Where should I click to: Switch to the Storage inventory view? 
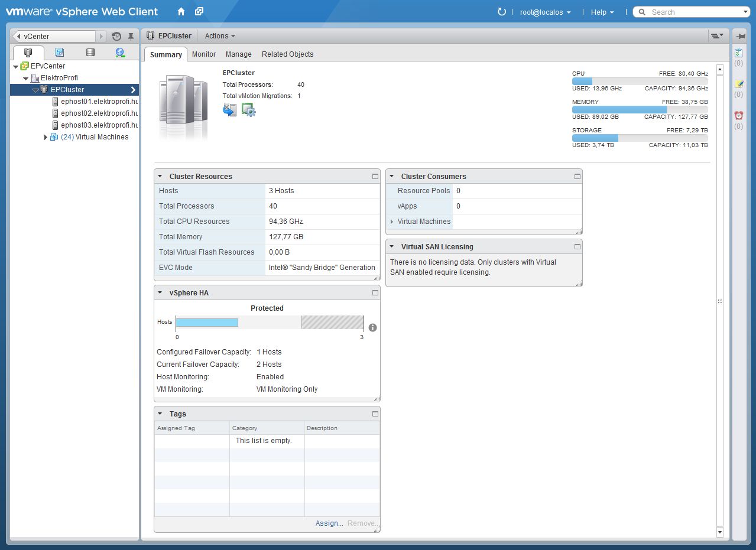(90, 53)
